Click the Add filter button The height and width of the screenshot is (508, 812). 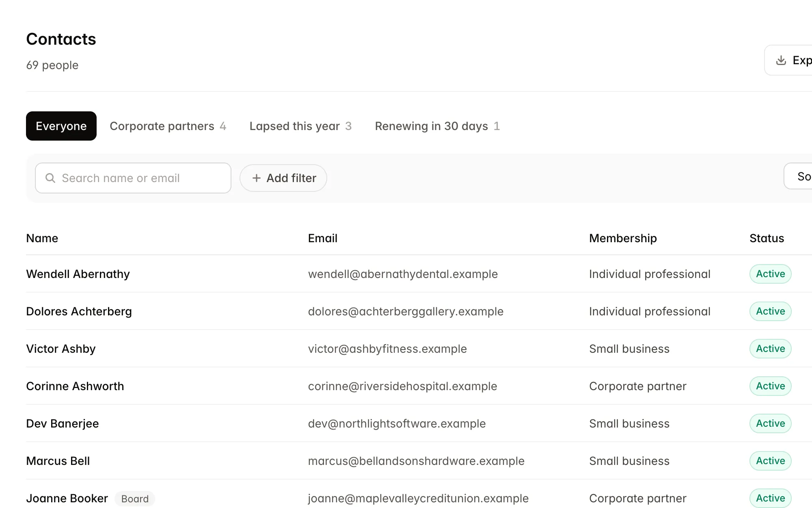tap(283, 178)
